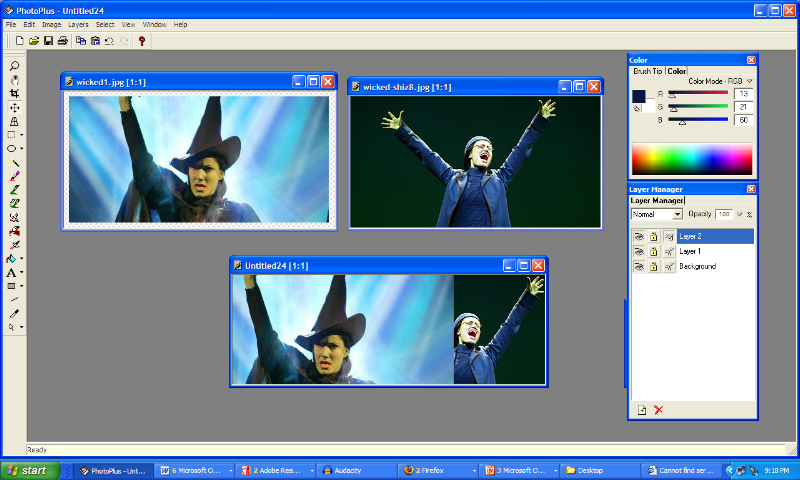
Task: Toggle lock on Layer 1
Action: coord(654,251)
